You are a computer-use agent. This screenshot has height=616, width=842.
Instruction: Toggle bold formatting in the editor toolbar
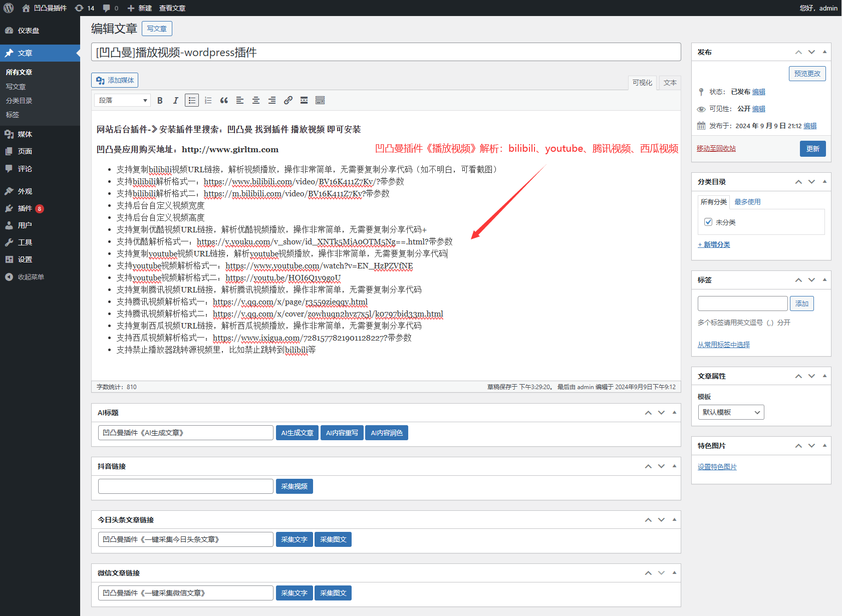(160, 101)
